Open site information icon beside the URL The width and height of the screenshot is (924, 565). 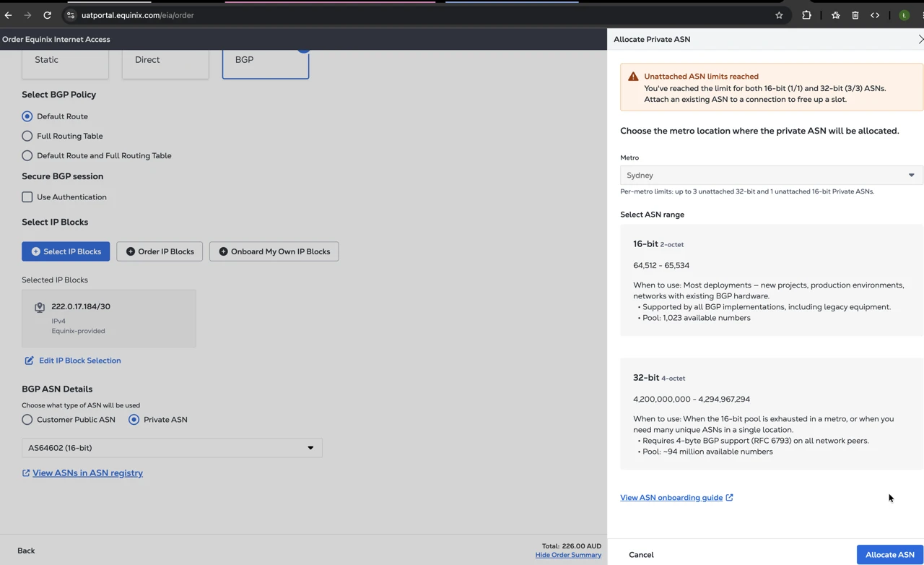tap(71, 15)
